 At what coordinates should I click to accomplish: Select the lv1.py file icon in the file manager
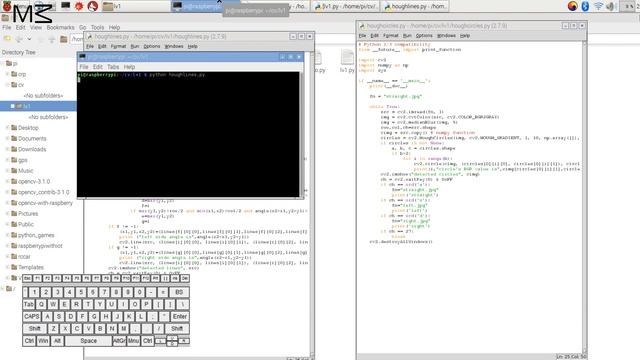tap(347, 61)
